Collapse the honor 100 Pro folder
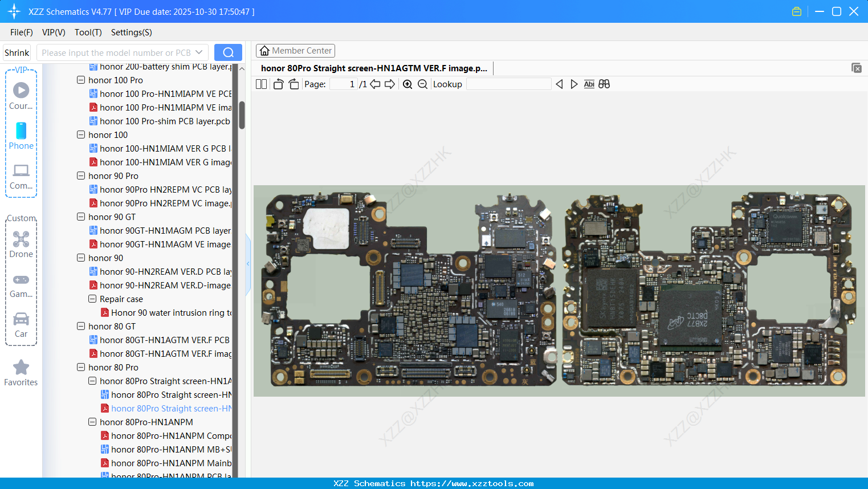This screenshot has width=868, height=489. (x=81, y=80)
